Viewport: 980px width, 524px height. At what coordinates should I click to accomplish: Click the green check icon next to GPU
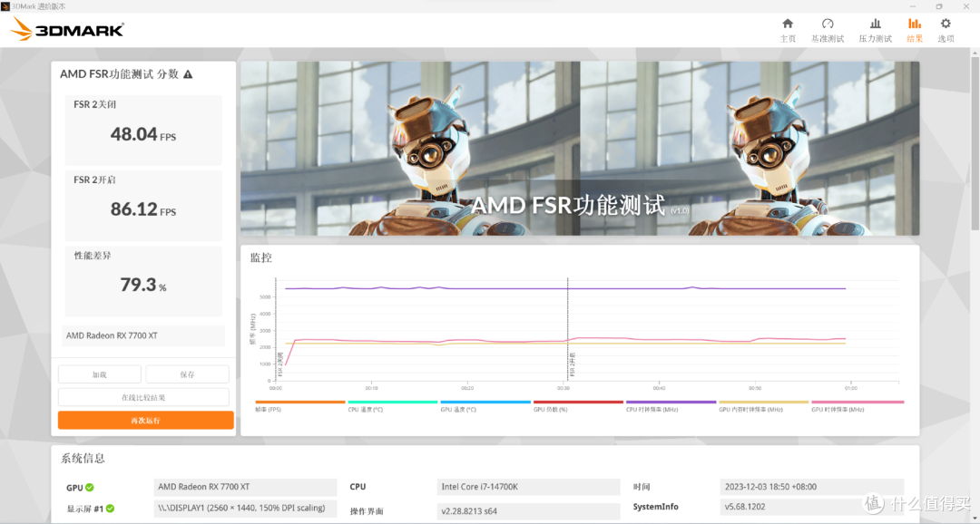[90, 488]
